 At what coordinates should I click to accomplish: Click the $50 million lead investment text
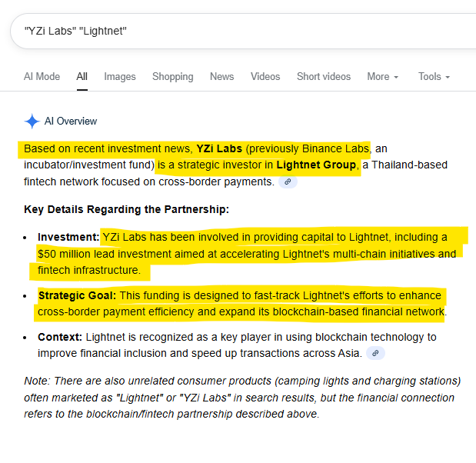click(105, 254)
